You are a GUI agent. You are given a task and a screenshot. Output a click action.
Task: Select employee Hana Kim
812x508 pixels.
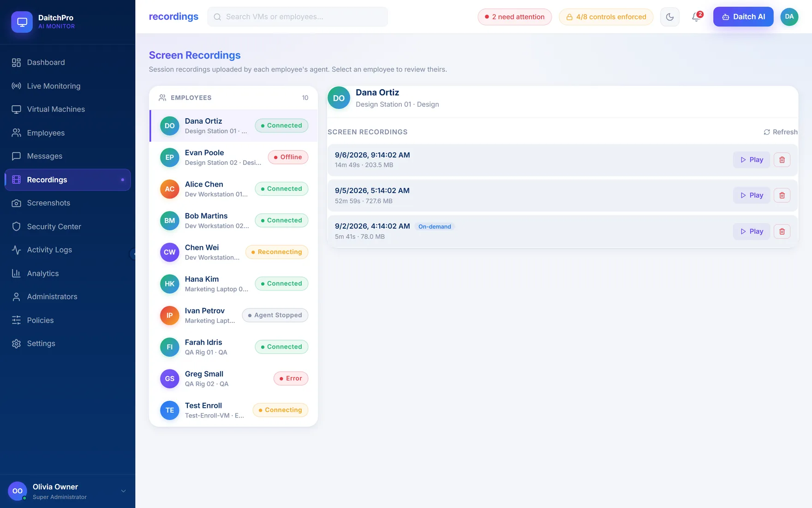[x=233, y=284]
